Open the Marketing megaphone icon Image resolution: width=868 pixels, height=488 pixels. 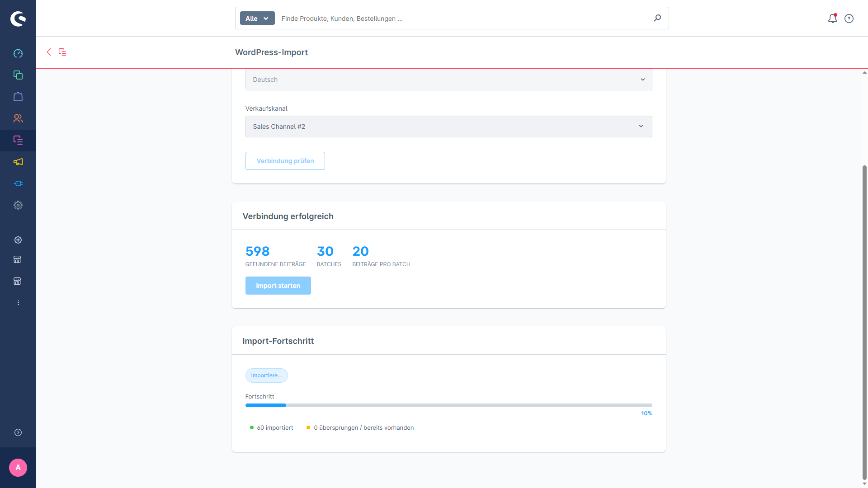pyautogui.click(x=18, y=162)
